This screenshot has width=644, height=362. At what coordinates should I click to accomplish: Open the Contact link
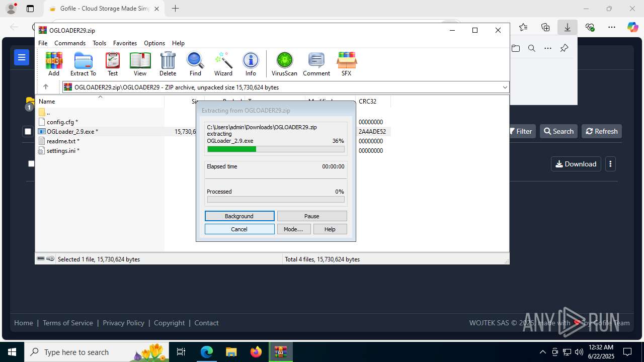[206, 323]
